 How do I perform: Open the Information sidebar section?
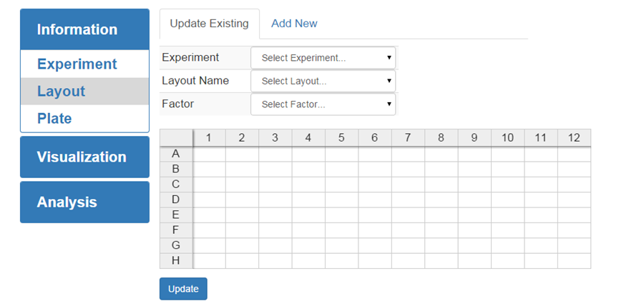pyautogui.click(x=84, y=29)
